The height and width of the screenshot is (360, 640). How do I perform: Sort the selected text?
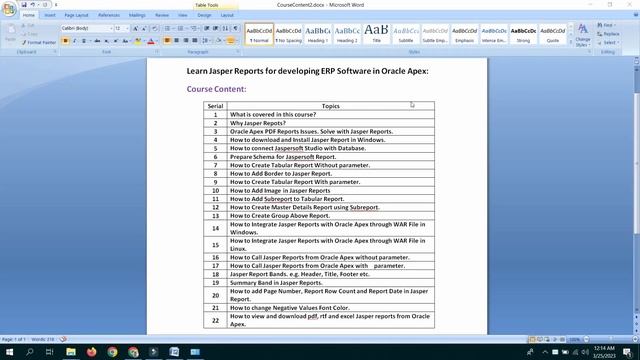pyautogui.click(x=225, y=28)
